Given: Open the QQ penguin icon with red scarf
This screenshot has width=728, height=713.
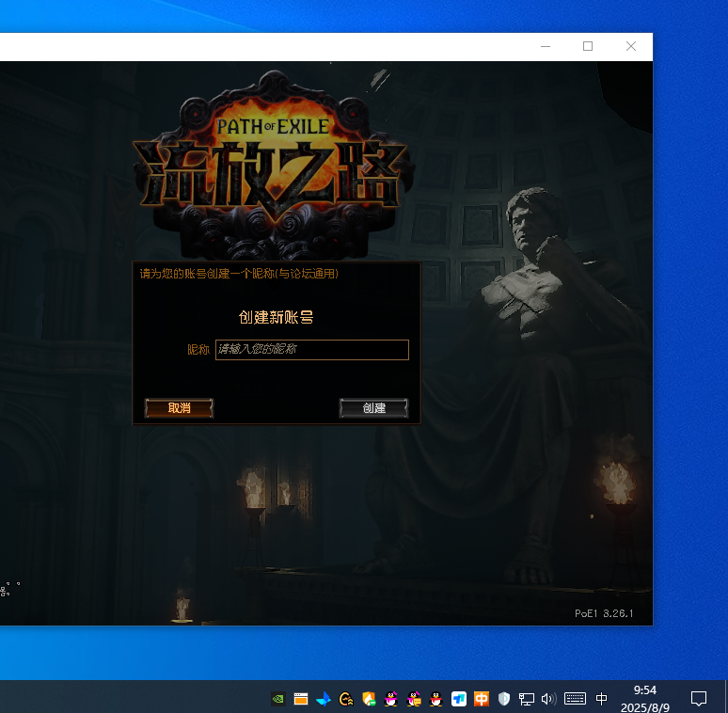Looking at the screenshot, I should click(435, 699).
